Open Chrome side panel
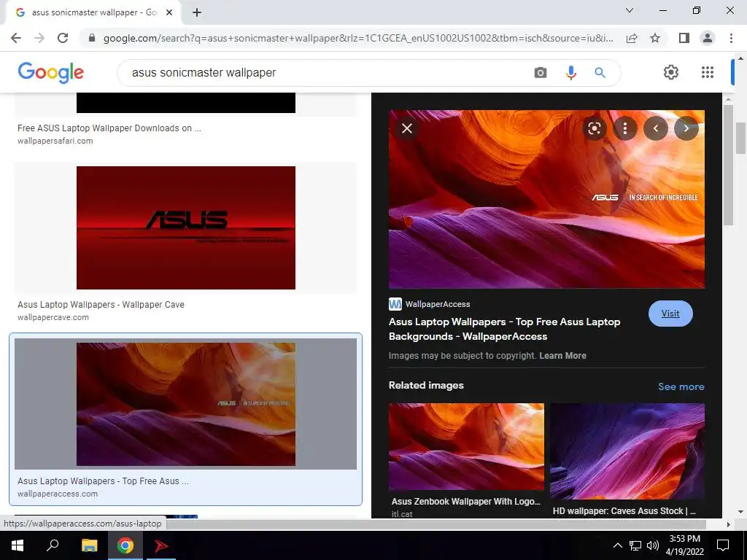Screen dimensions: 747x560 click(684, 38)
